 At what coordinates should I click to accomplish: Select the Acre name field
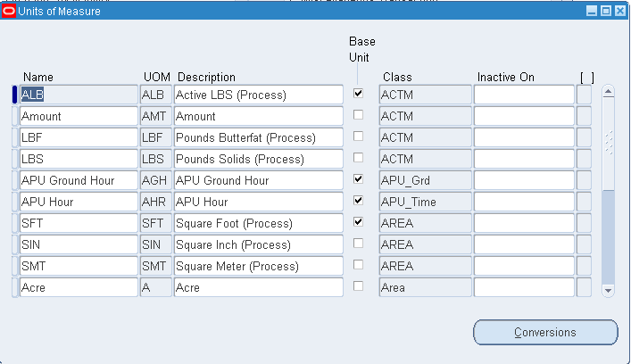pos(79,287)
